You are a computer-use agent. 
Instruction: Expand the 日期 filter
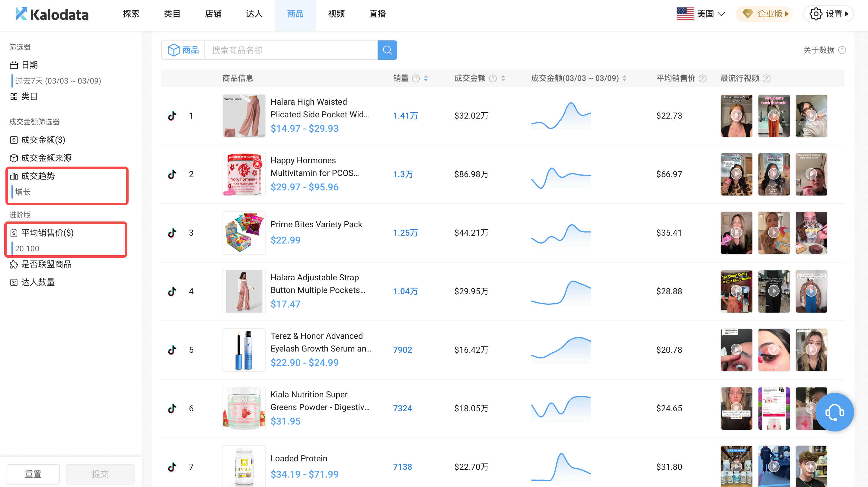pyautogui.click(x=24, y=65)
